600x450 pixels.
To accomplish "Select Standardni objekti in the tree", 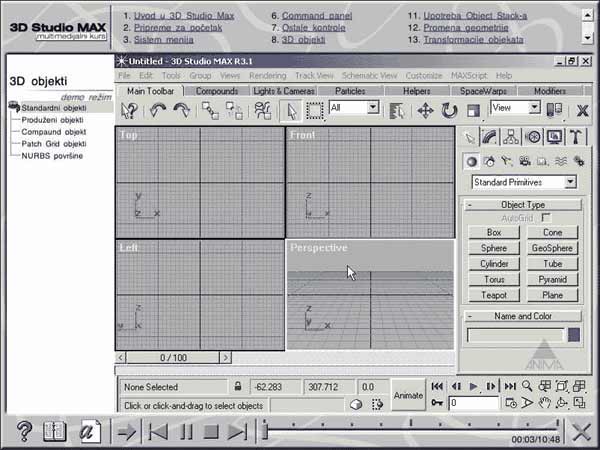I will click(54, 108).
